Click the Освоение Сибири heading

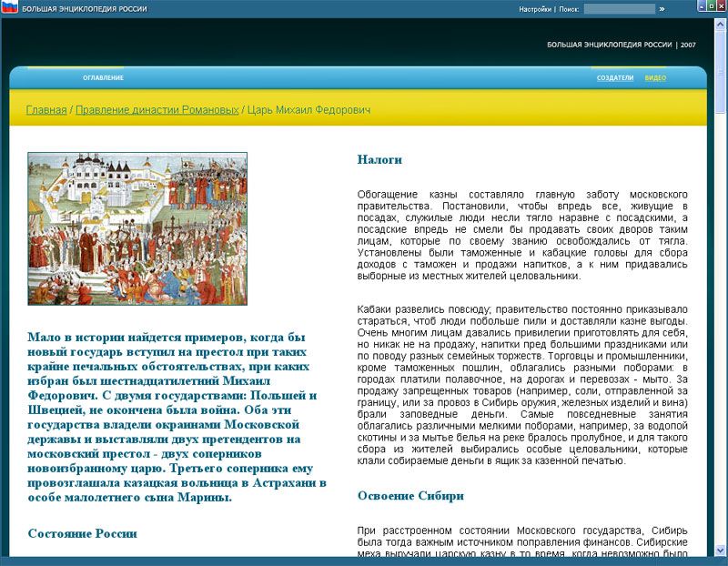[410, 496]
